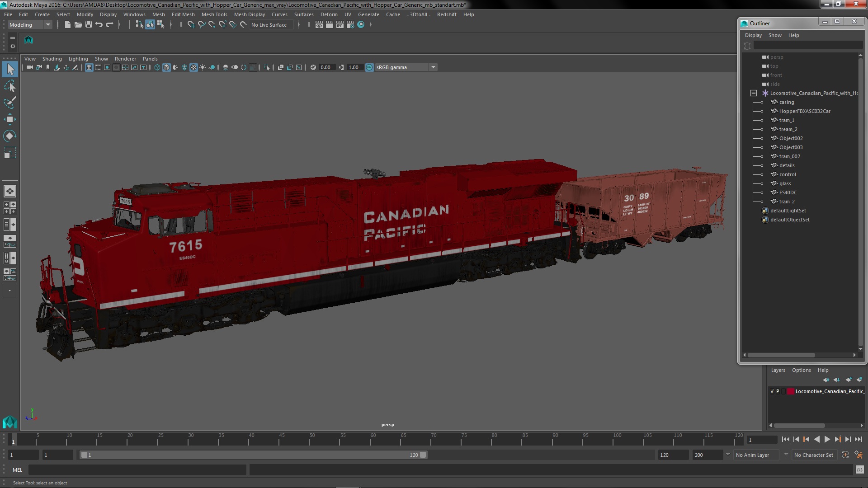Activate the Scale tool
This screenshot has width=868, height=488.
tap(10, 153)
